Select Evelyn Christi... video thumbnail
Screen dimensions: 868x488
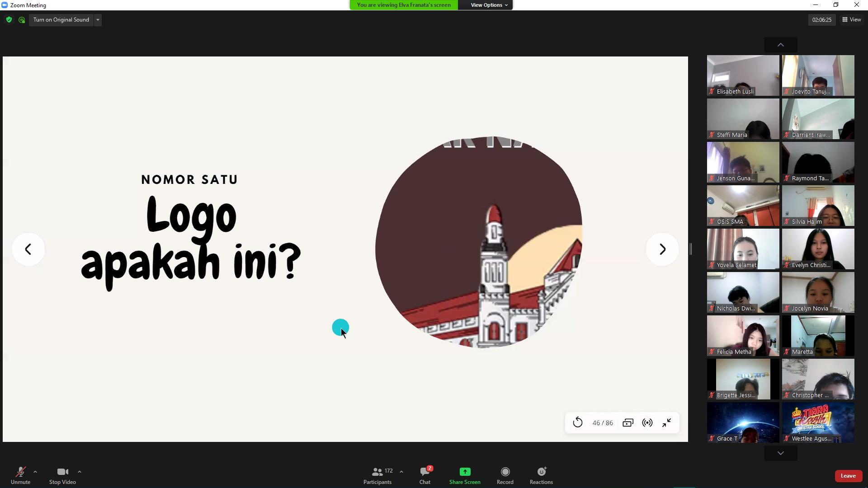[x=818, y=249]
